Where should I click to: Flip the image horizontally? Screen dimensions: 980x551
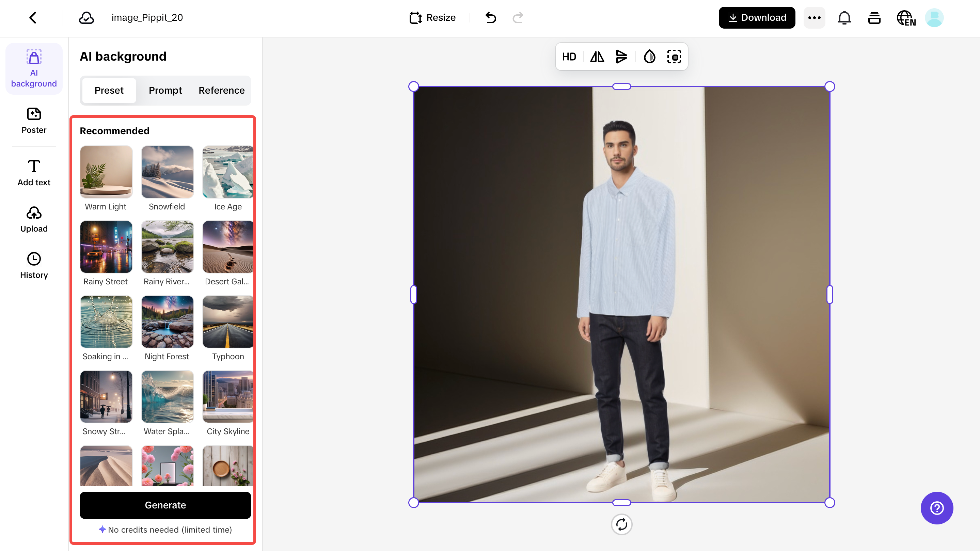click(597, 57)
